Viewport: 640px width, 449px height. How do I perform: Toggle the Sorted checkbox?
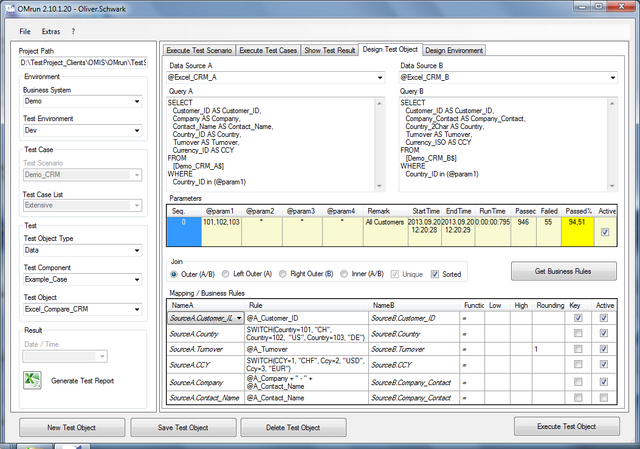[x=435, y=274]
